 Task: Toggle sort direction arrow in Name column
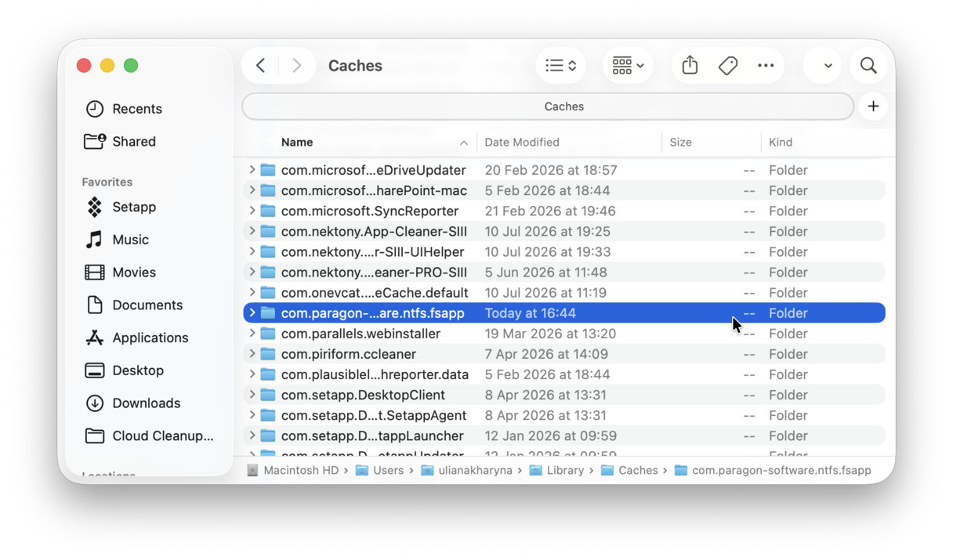pos(463,143)
